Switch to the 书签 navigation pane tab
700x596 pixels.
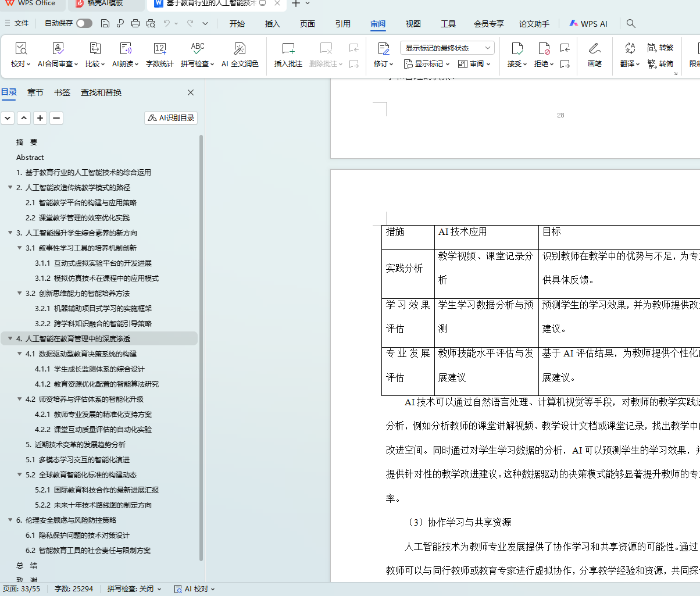(62, 92)
